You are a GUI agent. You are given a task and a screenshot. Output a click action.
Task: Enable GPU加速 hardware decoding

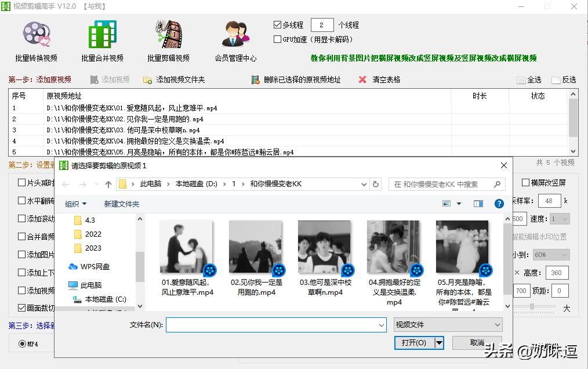(277, 39)
